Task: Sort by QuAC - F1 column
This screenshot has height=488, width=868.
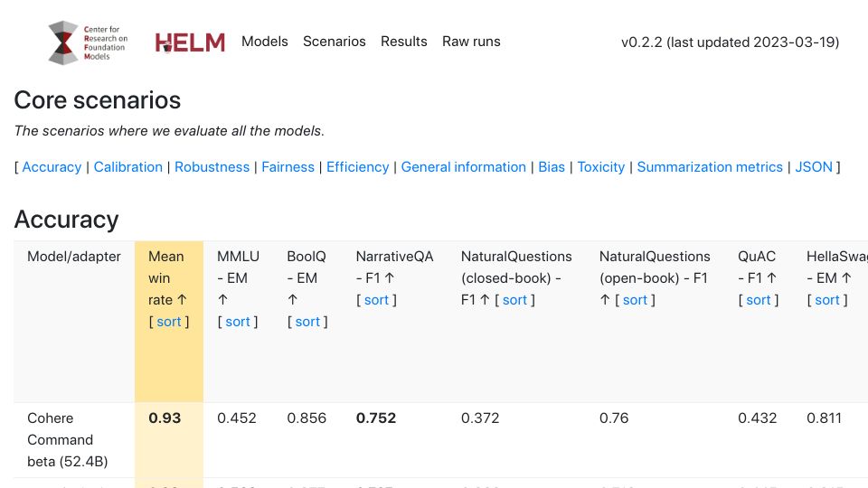Action: 759,300
